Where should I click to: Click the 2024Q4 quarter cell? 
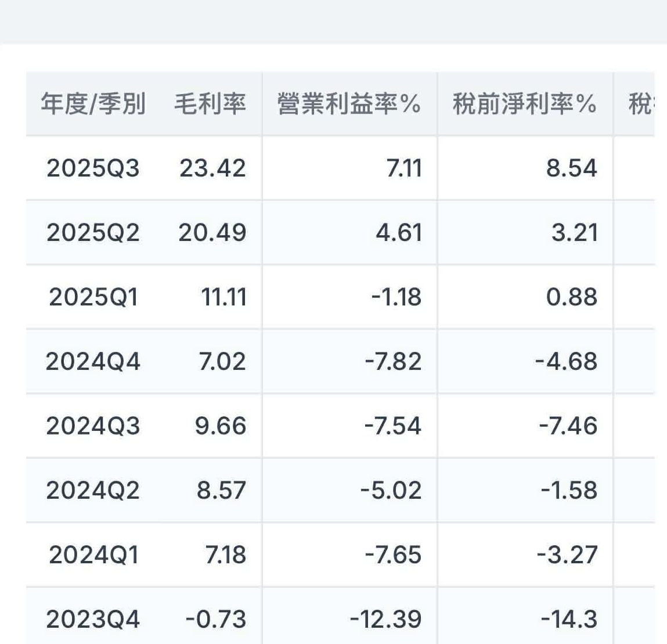coord(93,362)
